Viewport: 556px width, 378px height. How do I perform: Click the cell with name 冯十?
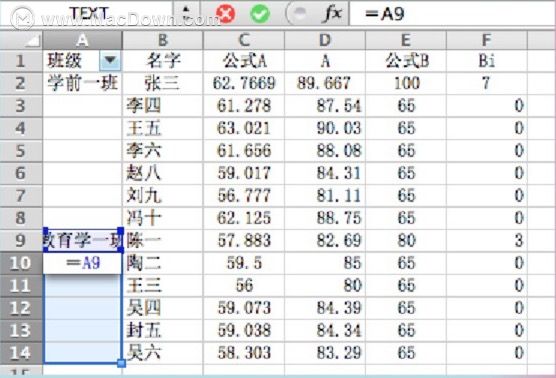(x=163, y=218)
